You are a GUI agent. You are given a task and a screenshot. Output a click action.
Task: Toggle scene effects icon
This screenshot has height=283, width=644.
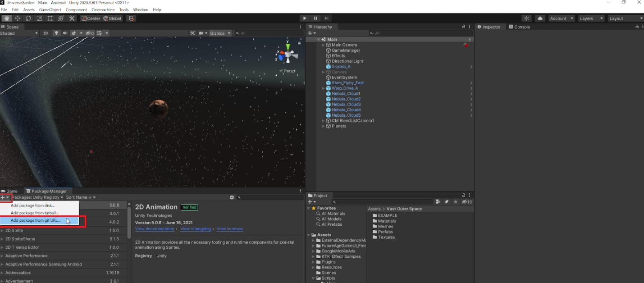(x=74, y=33)
